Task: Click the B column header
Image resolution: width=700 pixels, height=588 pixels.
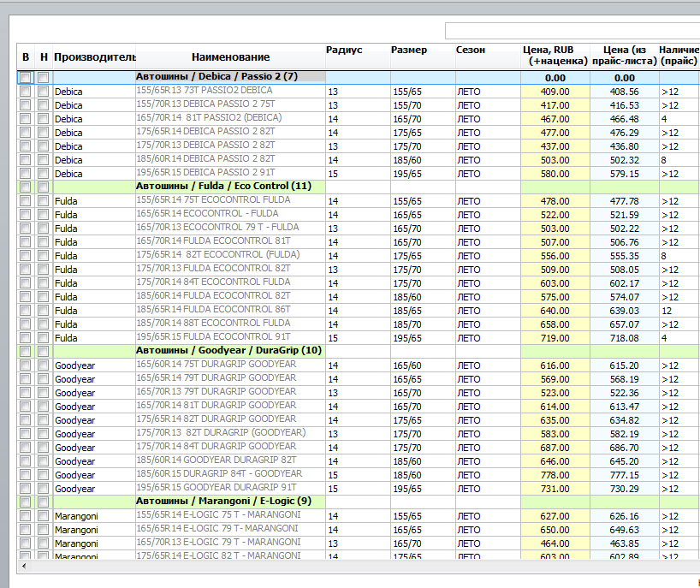Action: pos(26,57)
